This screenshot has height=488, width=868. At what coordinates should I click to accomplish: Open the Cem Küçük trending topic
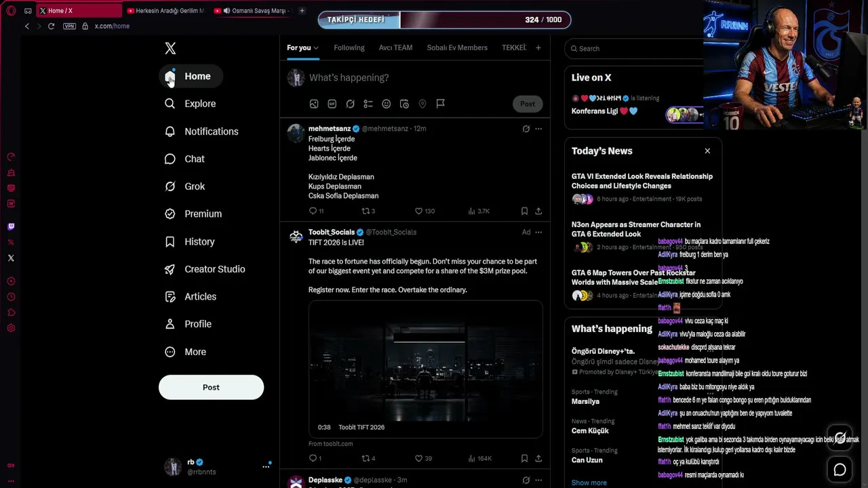point(590,430)
